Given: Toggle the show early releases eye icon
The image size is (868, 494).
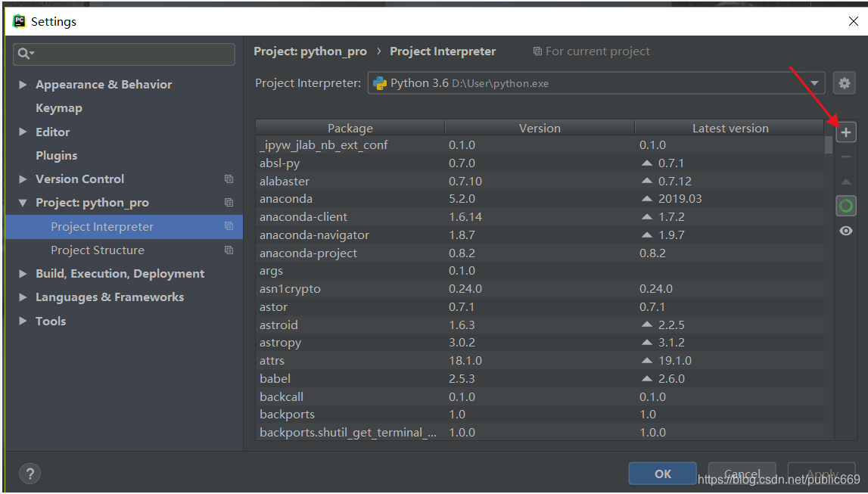Looking at the screenshot, I should coord(846,231).
